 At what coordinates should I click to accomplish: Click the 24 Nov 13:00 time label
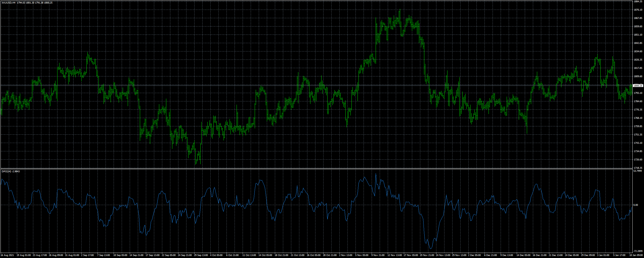(443, 255)
